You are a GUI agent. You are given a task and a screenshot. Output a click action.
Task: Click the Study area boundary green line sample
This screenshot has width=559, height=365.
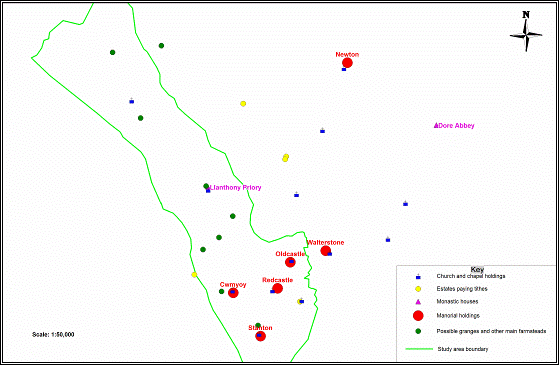419,349
